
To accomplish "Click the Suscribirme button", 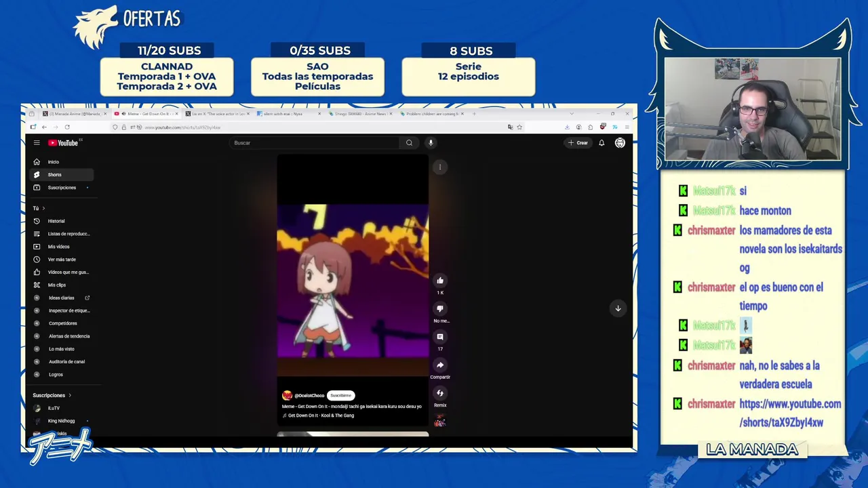I will point(341,395).
